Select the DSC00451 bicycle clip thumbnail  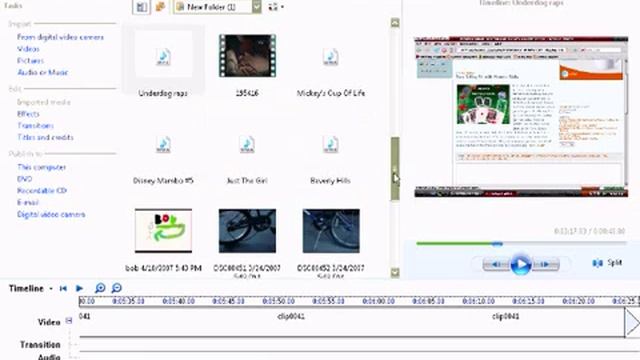click(x=247, y=231)
